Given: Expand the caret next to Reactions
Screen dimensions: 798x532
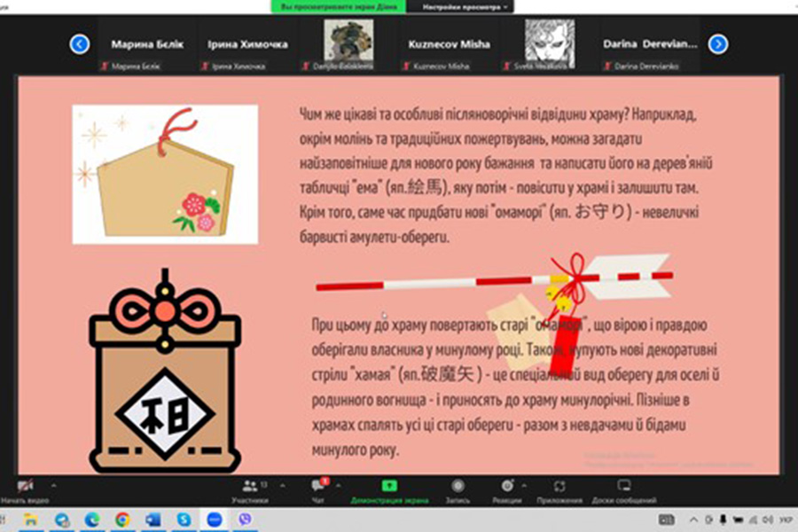Looking at the screenshot, I should (524, 486).
